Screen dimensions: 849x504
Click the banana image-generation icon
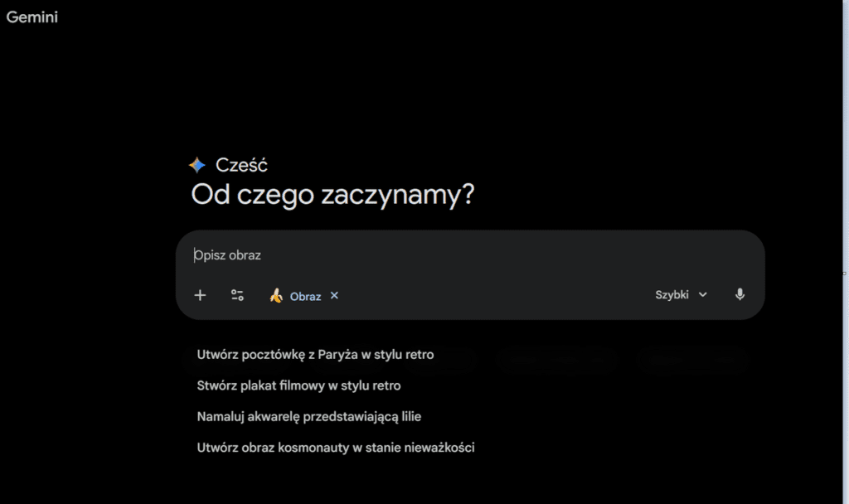pyautogui.click(x=277, y=295)
